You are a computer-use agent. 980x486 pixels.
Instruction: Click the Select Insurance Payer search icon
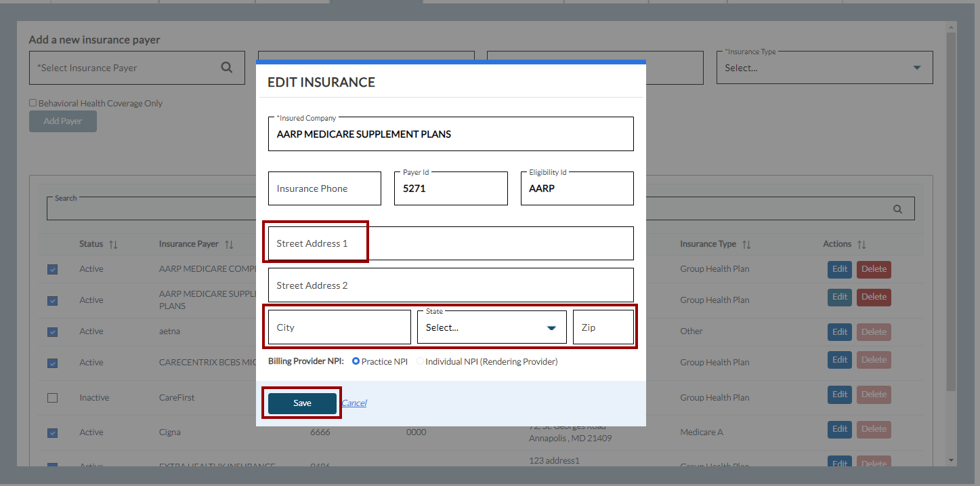tap(227, 68)
